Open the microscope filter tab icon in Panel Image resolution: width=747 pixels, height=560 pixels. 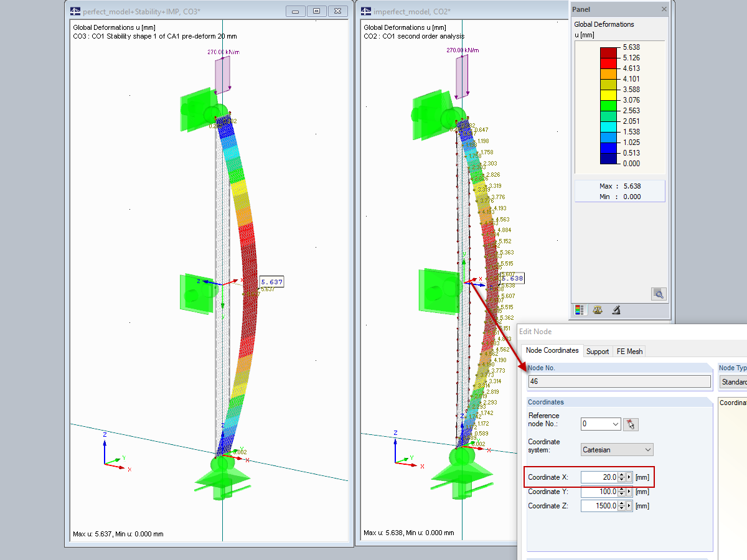[615, 309]
